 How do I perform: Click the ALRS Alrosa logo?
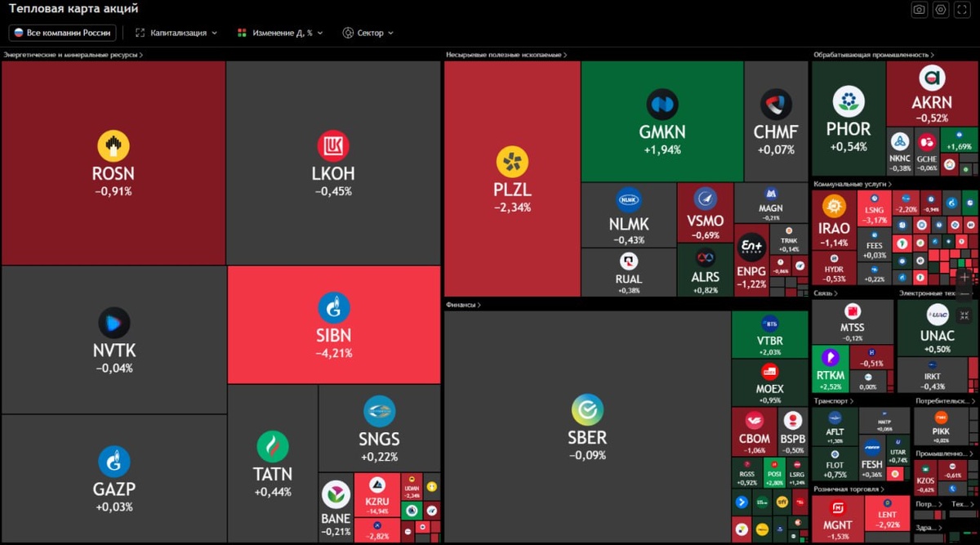[x=705, y=257]
